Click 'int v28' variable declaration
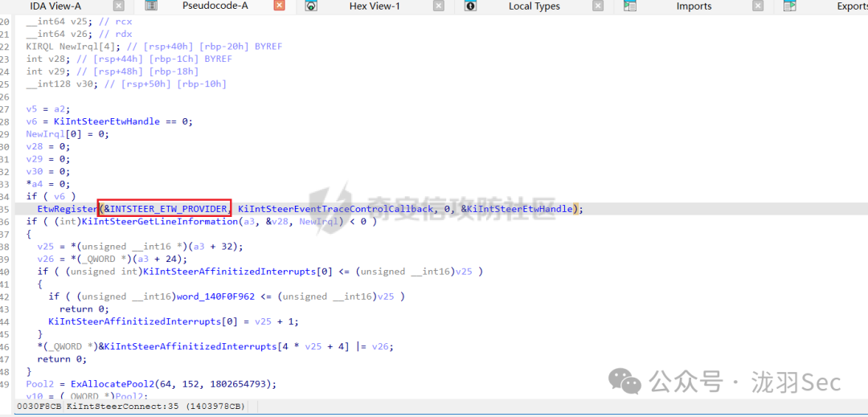 129,59
